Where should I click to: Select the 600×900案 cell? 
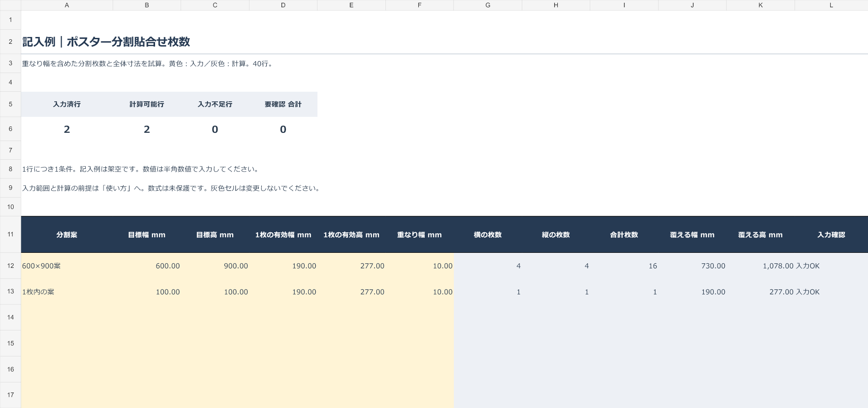[x=67, y=266]
